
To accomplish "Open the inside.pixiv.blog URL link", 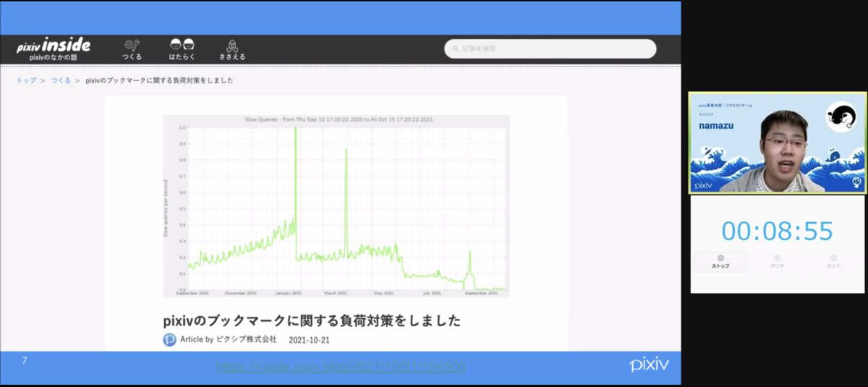I will pos(340,367).
